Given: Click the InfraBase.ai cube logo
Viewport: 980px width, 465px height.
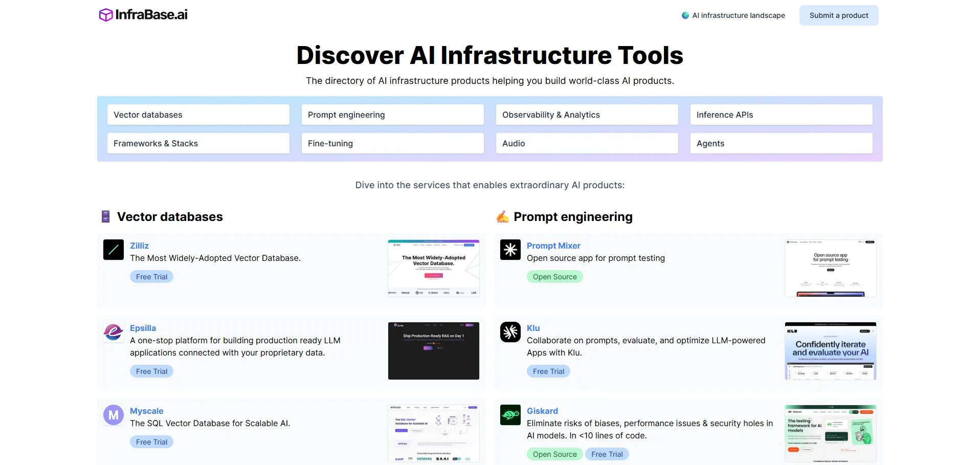Looking at the screenshot, I should [106, 15].
